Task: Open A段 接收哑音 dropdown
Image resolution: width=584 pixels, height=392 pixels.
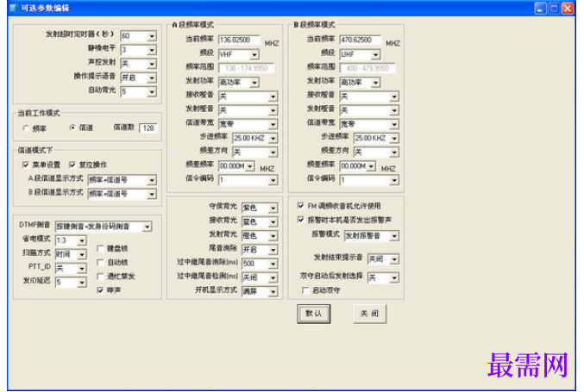Action: [x=248, y=96]
